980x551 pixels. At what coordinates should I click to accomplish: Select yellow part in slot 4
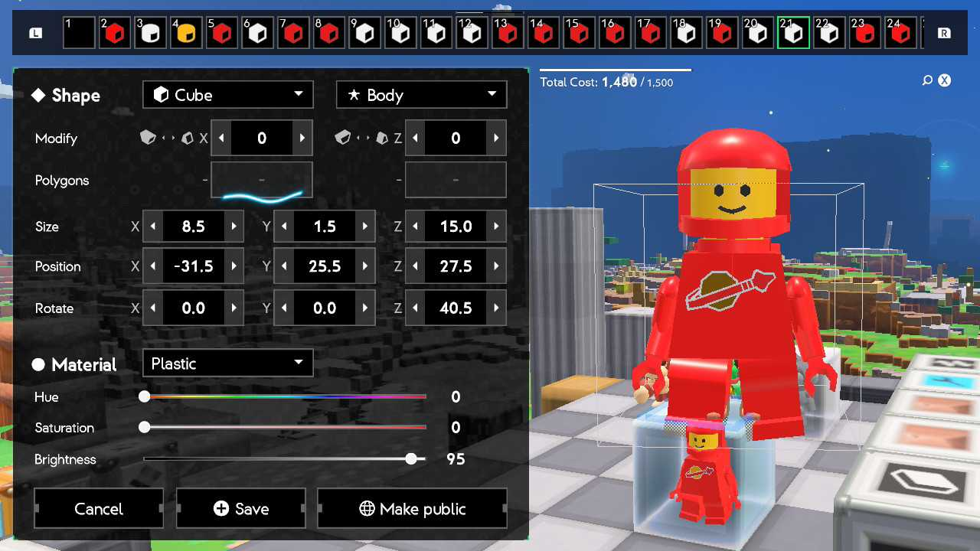[186, 33]
